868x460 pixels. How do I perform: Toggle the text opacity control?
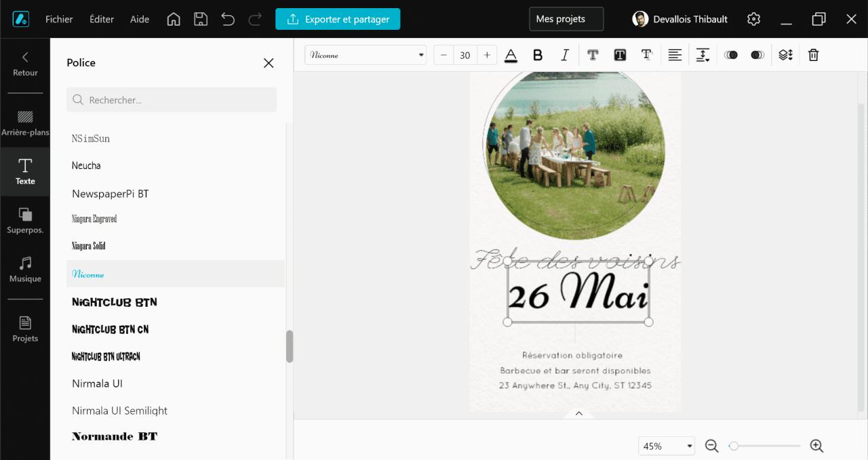click(x=731, y=55)
